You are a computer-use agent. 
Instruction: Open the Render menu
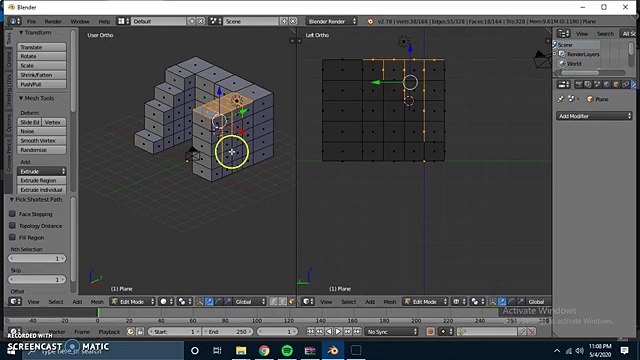pos(53,21)
